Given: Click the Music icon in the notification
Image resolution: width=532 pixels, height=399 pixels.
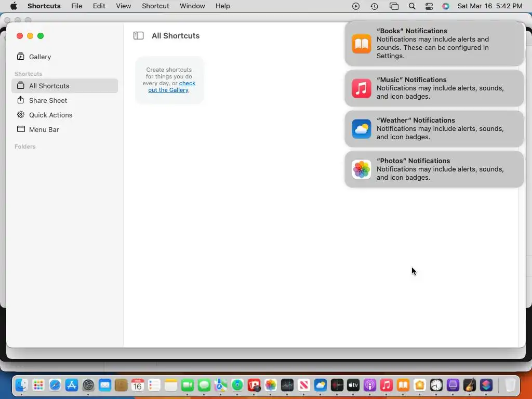Looking at the screenshot, I should 362,88.
